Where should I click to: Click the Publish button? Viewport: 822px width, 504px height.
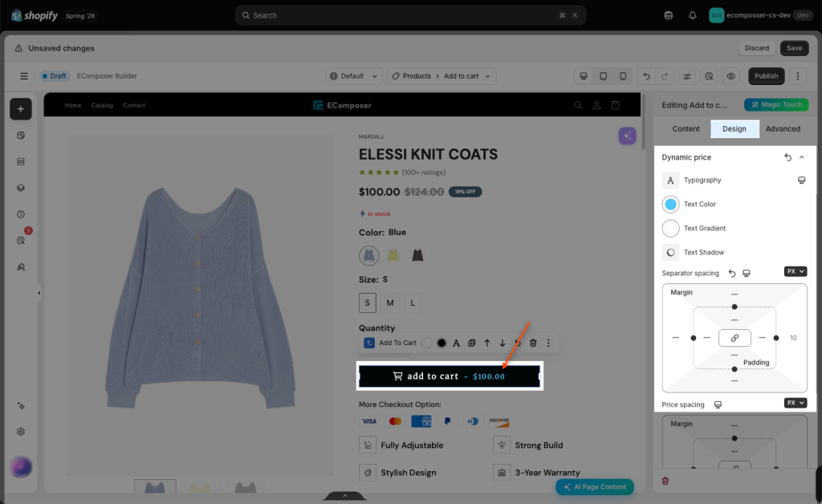tap(766, 76)
